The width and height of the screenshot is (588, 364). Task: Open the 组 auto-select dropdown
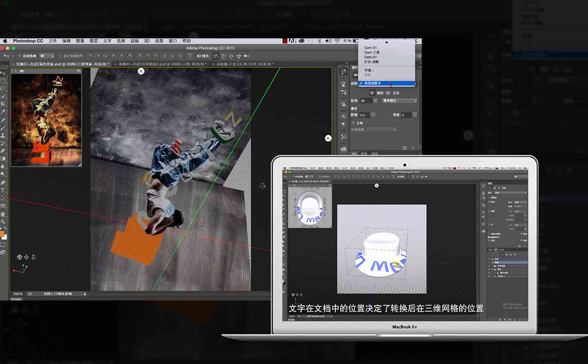(x=47, y=56)
